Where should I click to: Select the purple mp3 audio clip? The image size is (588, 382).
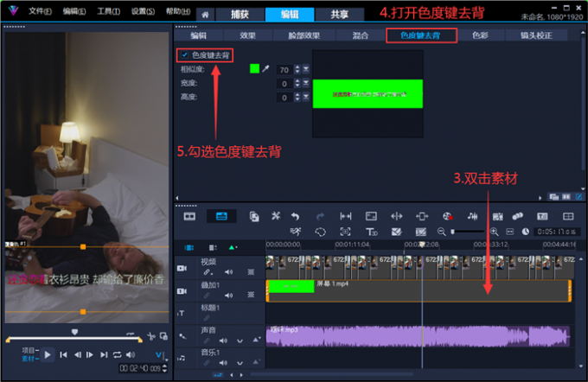418,336
